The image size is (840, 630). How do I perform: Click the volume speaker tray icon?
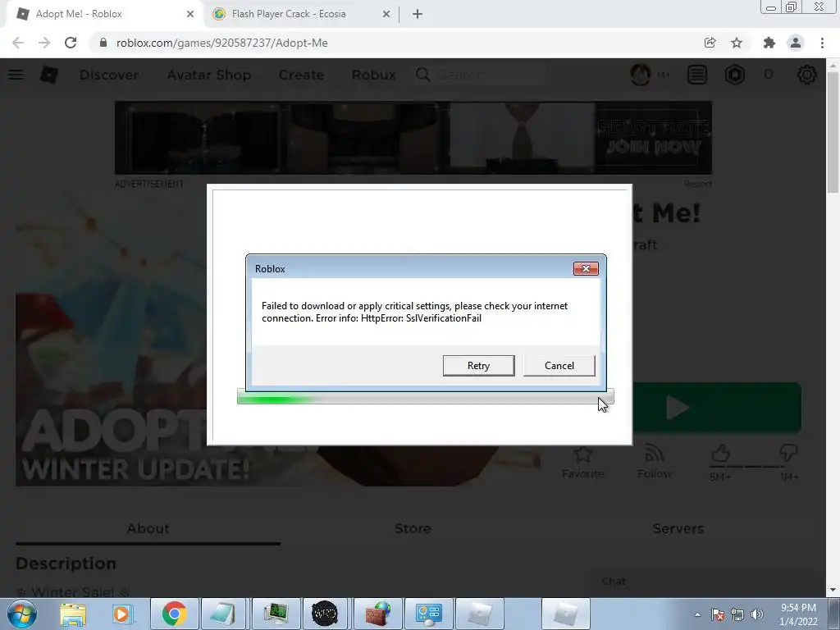pos(756,614)
